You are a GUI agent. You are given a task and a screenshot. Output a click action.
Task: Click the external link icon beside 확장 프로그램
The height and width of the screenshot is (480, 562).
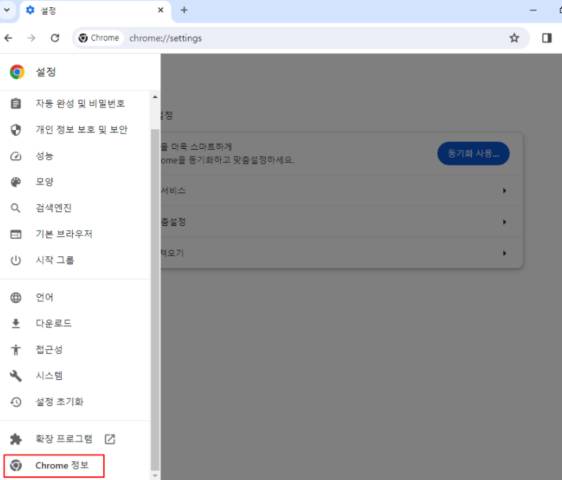[x=110, y=439]
